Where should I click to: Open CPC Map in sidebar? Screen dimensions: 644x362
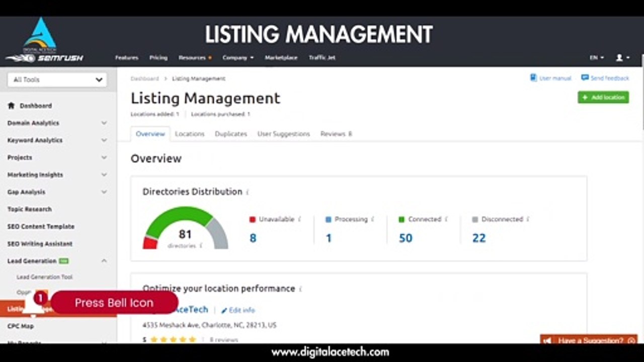point(21,326)
